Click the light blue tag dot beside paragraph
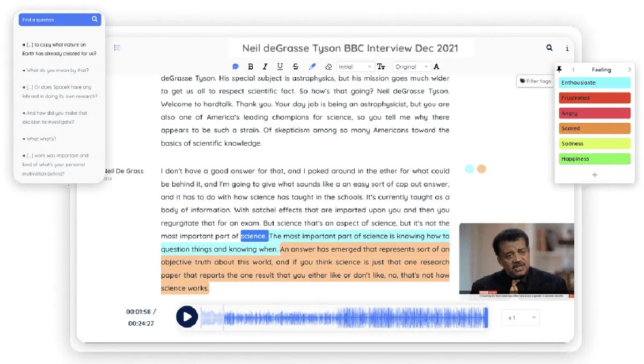 (470, 169)
